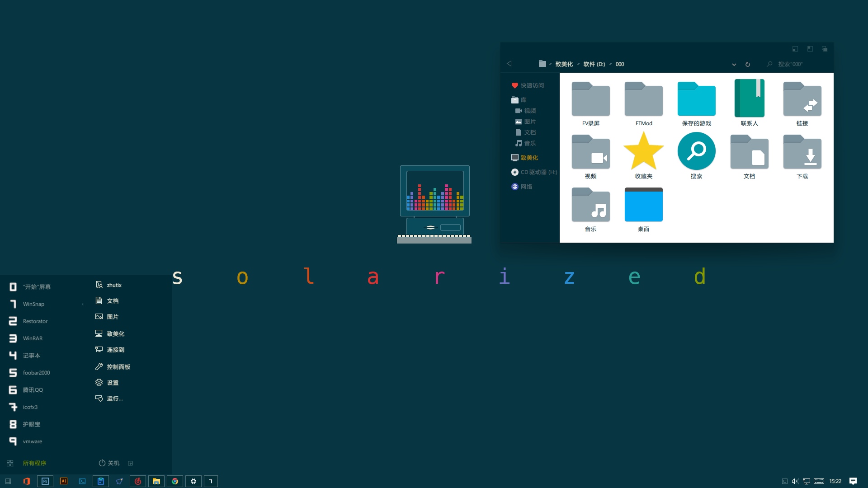The image size is (868, 488).
Task: Click the Start grid button on taskbar
Action: (8, 481)
